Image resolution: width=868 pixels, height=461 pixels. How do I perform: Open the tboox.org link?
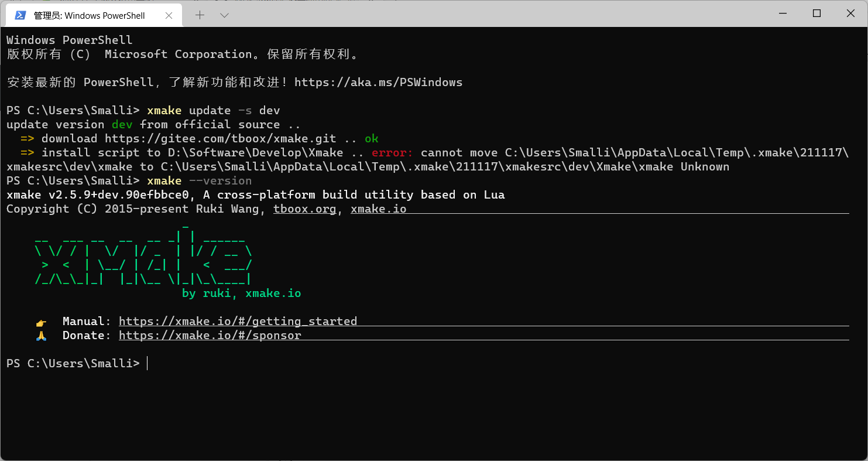305,209
